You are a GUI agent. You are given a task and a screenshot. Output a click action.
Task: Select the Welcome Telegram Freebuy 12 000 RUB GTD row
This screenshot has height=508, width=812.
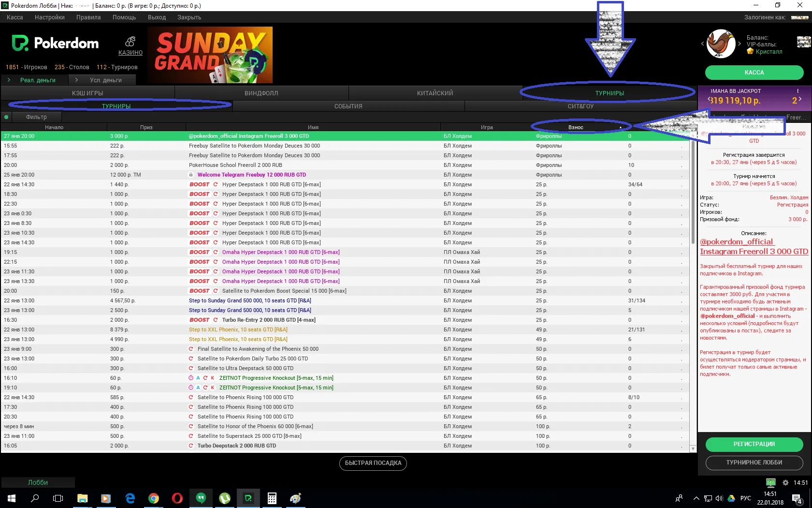pos(345,175)
